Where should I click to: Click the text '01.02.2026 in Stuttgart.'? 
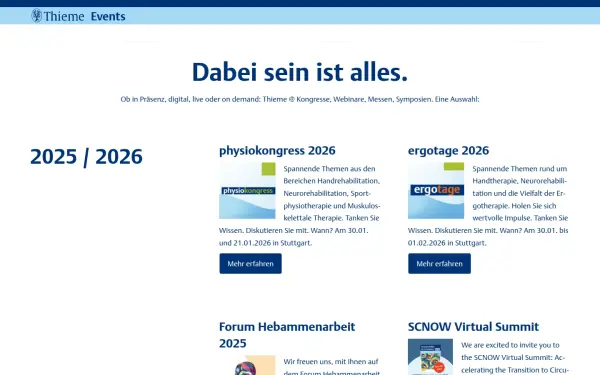pyautogui.click(x=447, y=243)
